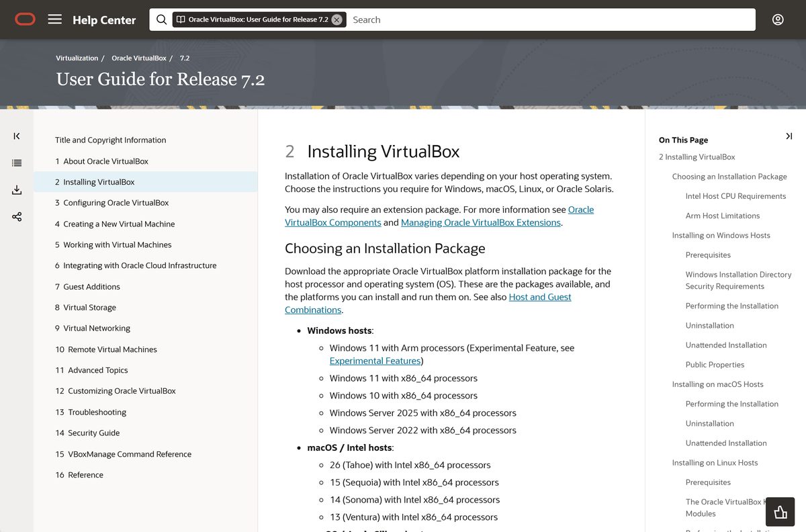Open chapter 10 Remote Virtual Machines
The width and height of the screenshot is (806, 532).
click(106, 350)
